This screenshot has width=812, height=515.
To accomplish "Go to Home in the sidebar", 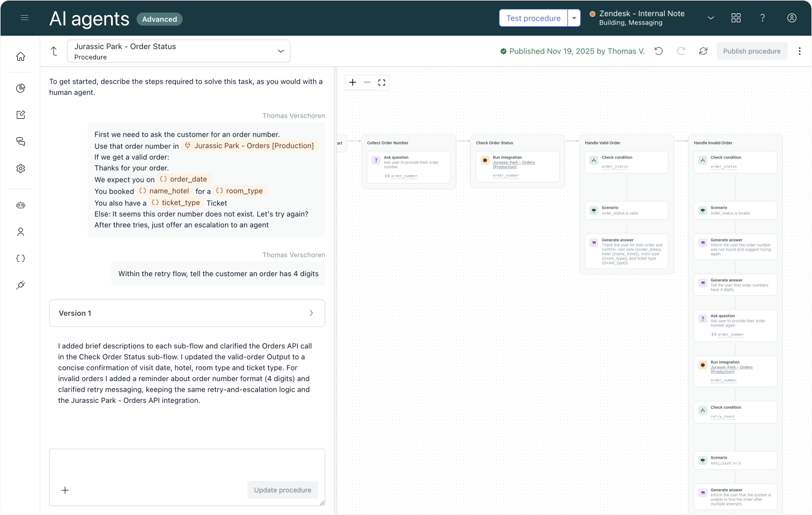I will 21,56.
